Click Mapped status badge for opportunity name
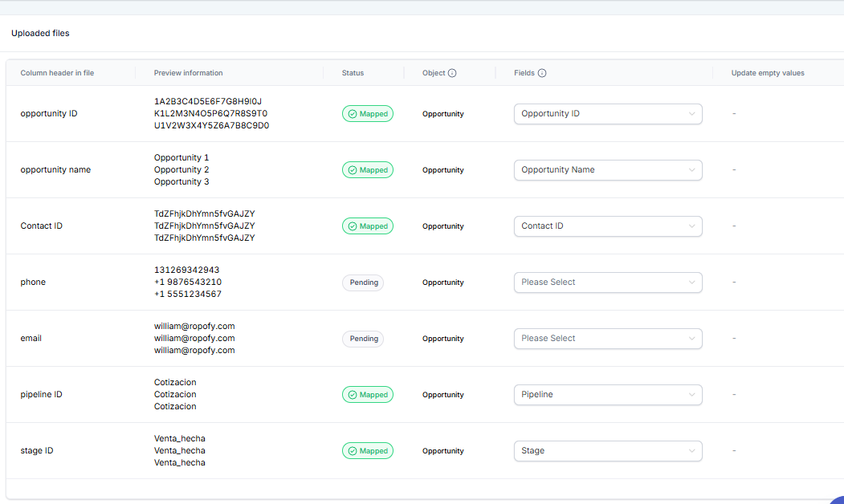Image resolution: width=844 pixels, height=504 pixels. click(368, 170)
